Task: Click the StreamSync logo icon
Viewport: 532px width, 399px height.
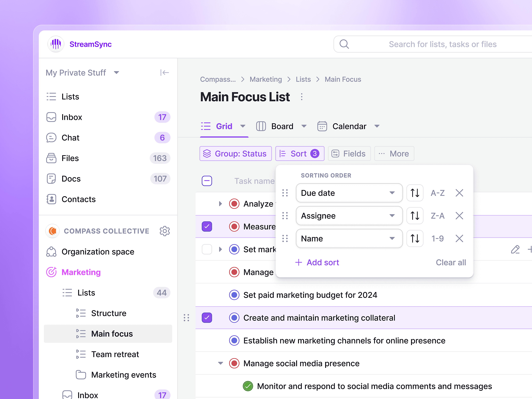Action: pyautogui.click(x=56, y=44)
